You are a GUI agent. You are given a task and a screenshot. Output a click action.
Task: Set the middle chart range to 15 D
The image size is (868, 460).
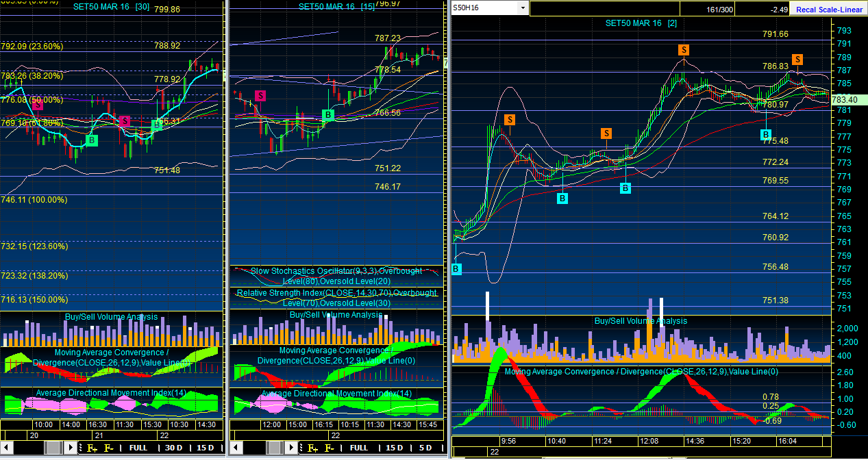394,448
